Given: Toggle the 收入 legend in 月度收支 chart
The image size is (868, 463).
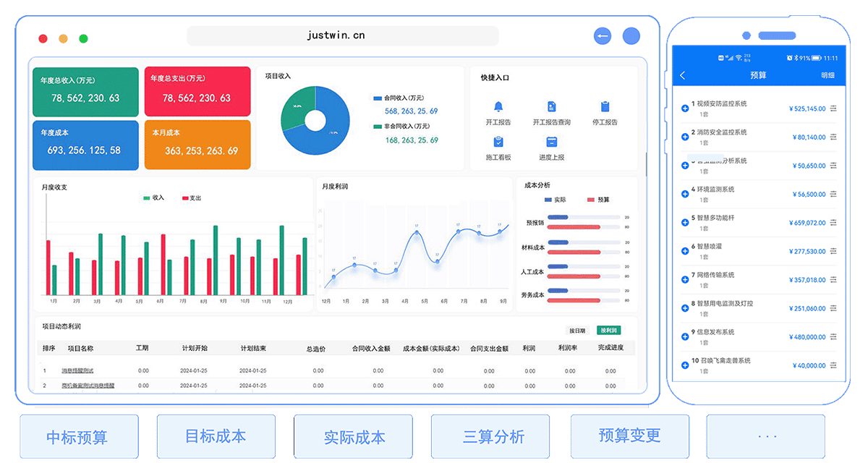Looking at the screenshot, I should point(154,197).
